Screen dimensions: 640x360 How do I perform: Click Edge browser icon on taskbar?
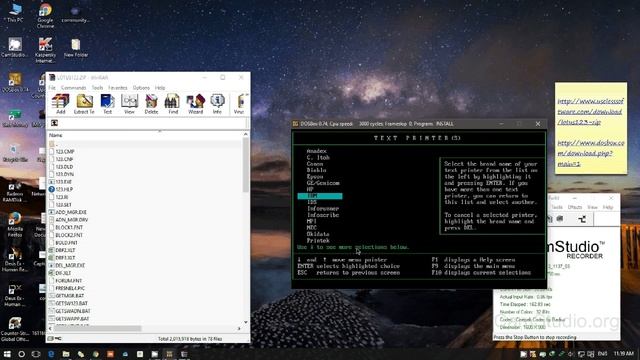pos(51,354)
